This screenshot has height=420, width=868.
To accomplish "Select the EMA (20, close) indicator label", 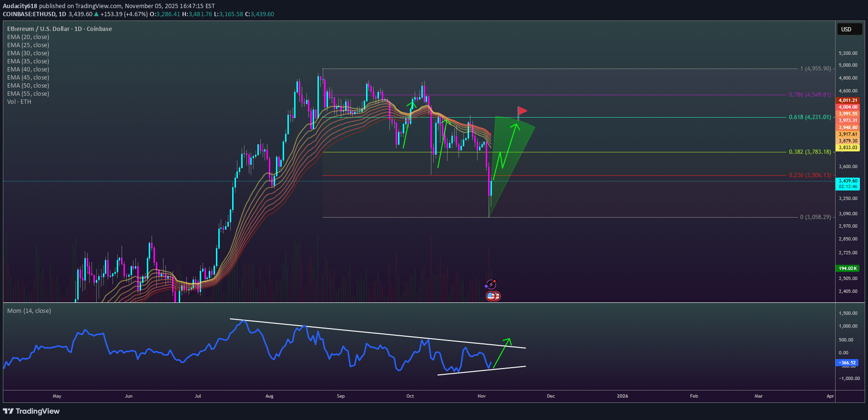I will (28, 37).
